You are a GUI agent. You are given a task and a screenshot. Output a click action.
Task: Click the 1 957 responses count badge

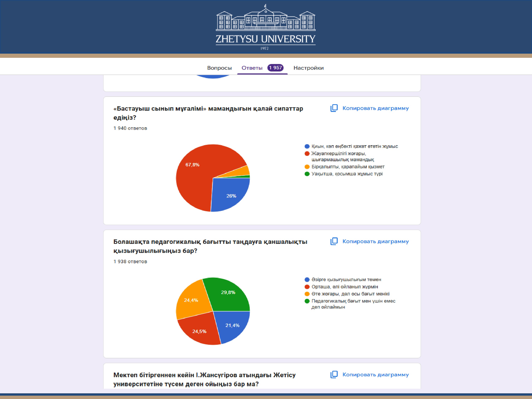coord(275,68)
